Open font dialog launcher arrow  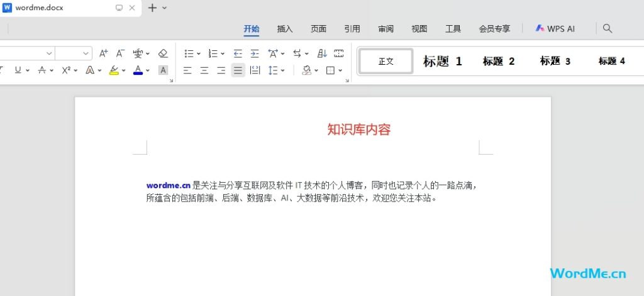pyautogui.click(x=171, y=81)
